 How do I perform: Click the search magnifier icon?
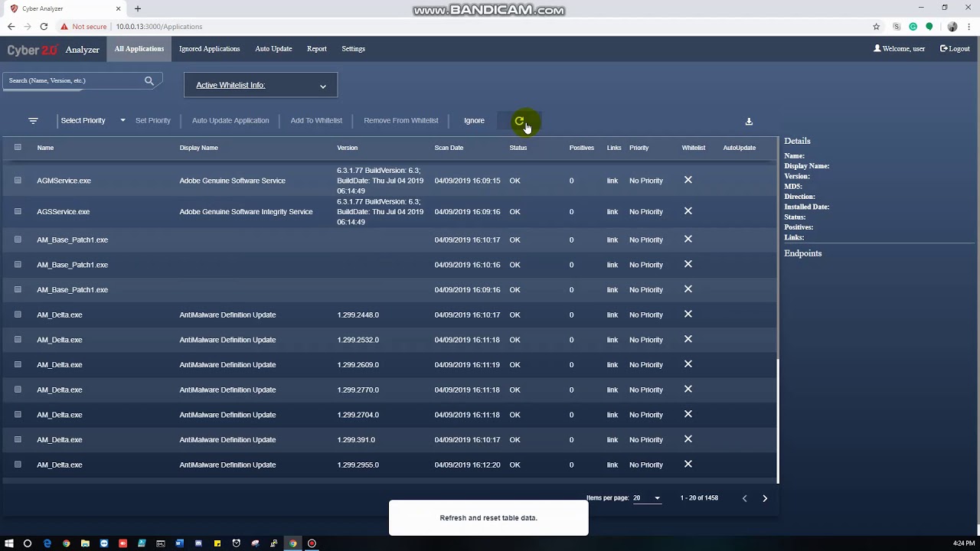pyautogui.click(x=149, y=80)
